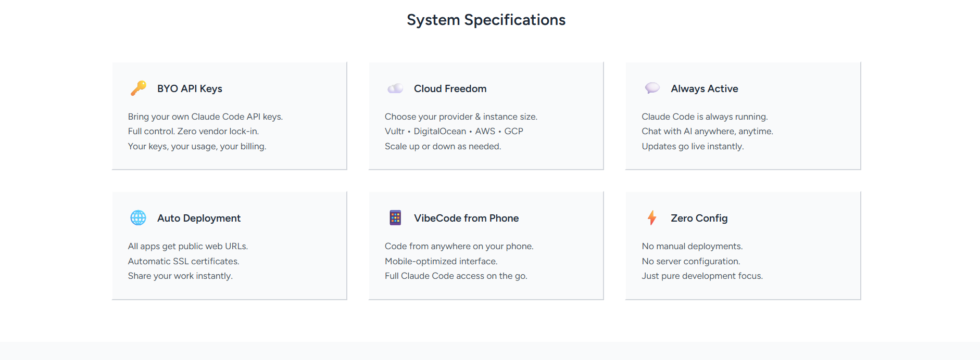Click the Vultr • DigitalOcean • AWS • GCP line

pyautogui.click(x=454, y=131)
